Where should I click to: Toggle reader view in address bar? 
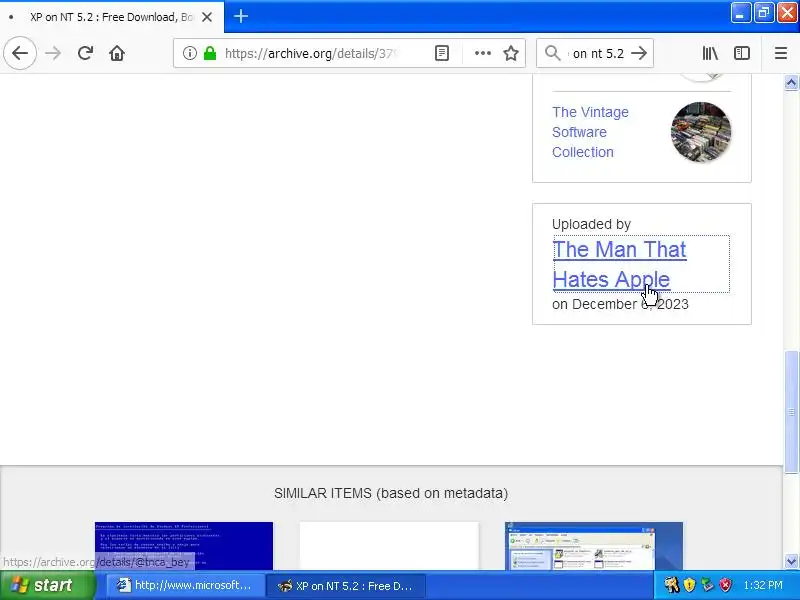[x=442, y=53]
